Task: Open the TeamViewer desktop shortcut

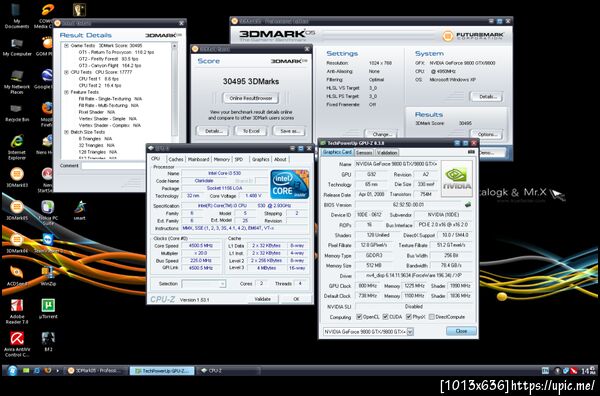Action: tap(47, 243)
